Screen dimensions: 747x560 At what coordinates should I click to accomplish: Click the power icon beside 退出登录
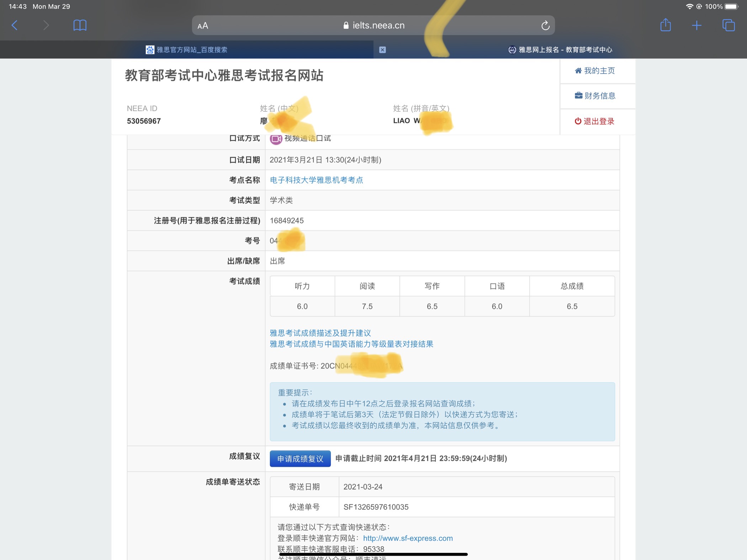pos(578,121)
